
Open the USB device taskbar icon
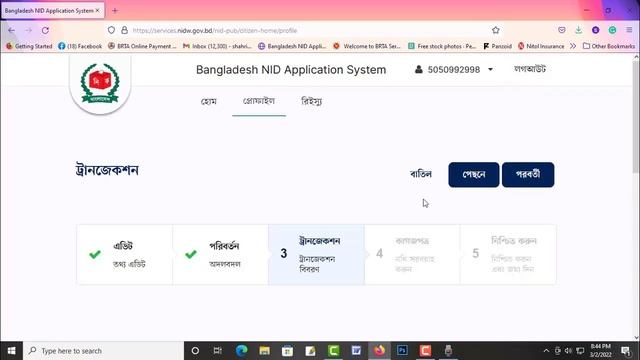[448, 351]
